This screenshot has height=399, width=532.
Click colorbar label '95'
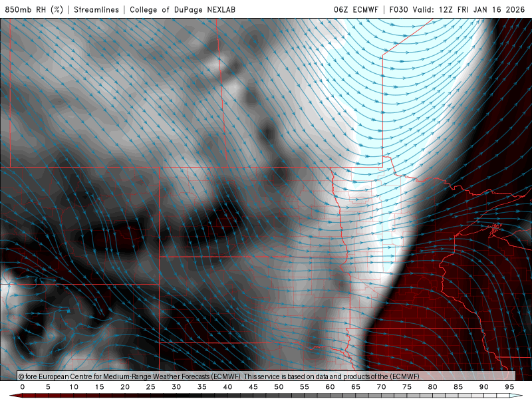point(509,387)
